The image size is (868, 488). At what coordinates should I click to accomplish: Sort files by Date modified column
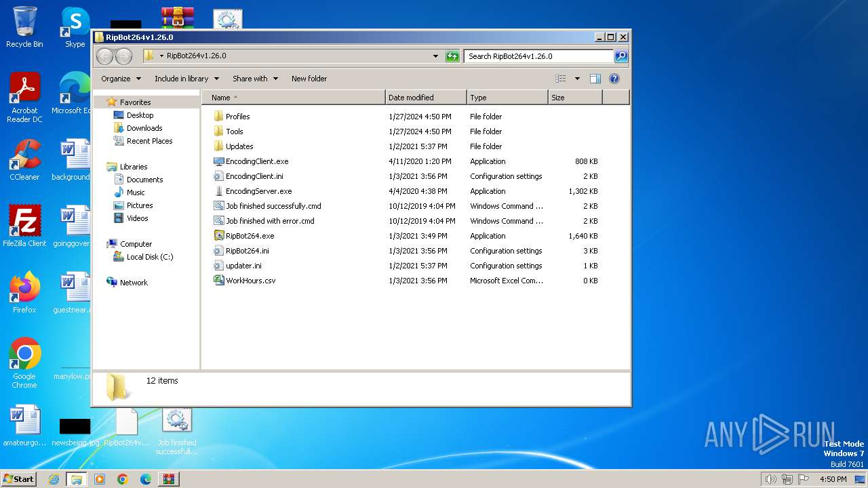point(426,98)
